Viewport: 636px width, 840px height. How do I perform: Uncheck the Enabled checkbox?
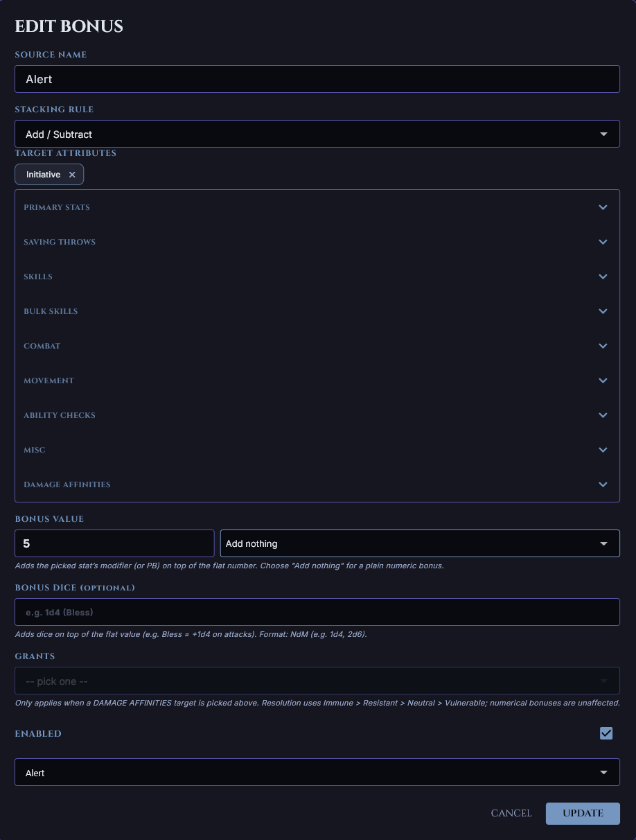tap(606, 733)
